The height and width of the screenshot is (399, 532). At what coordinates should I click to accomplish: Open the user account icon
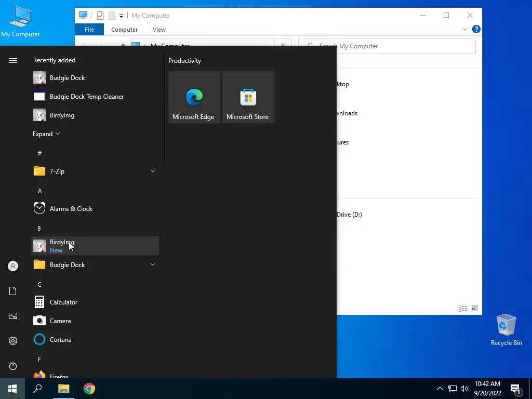coord(13,266)
